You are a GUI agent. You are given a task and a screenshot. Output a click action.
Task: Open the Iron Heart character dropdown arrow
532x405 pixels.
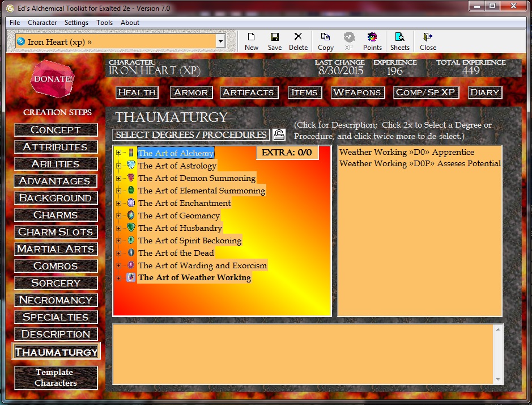pyautogui.click(x=220, y=41)
